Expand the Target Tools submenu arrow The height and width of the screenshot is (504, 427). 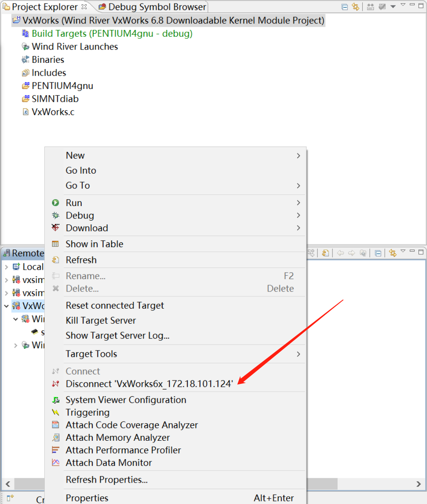(x=298, y=354)
